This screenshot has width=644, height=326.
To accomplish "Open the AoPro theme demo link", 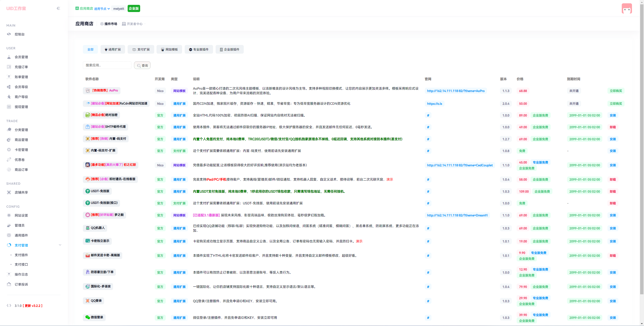I will [x=456, y=91].
